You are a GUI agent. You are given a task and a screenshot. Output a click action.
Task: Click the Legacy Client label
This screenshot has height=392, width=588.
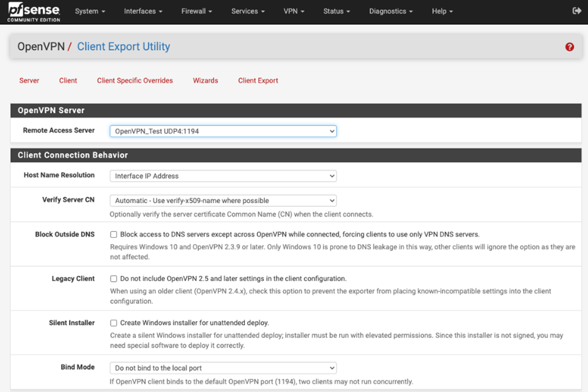pyautogui.click(x=73, y=279)
